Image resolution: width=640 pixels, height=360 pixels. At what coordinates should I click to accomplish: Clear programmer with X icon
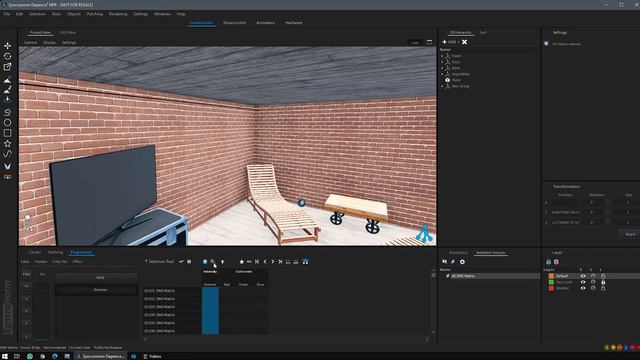[280, 262]
